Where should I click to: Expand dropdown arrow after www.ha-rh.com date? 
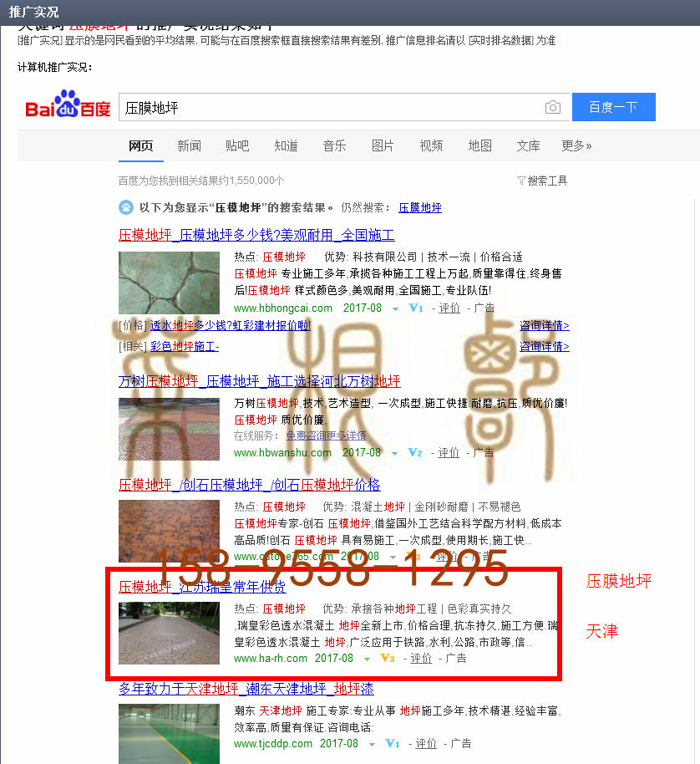click(367, 660)
